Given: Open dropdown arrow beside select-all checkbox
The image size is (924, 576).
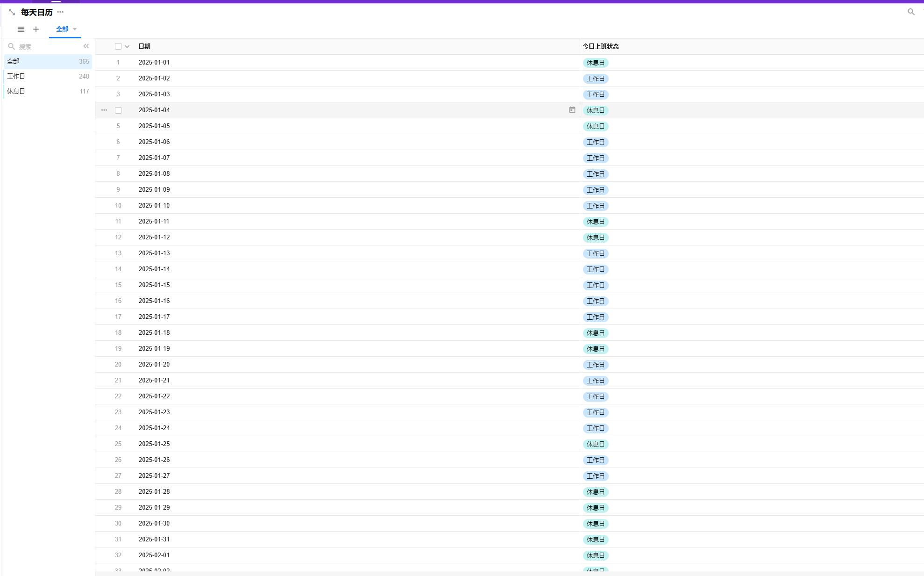Looking at the screenshot, I should pyautogui.click(x=127, y=46).
